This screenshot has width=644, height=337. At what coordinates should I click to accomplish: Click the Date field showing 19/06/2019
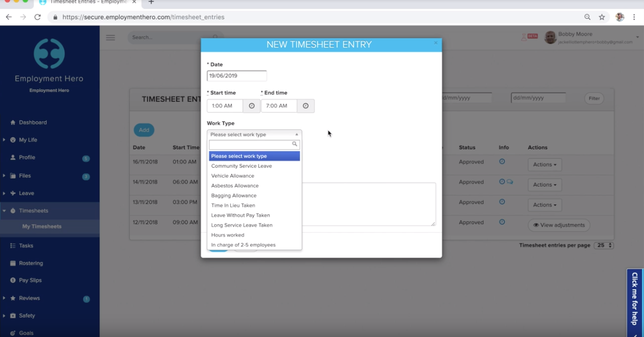pos(236,75)
